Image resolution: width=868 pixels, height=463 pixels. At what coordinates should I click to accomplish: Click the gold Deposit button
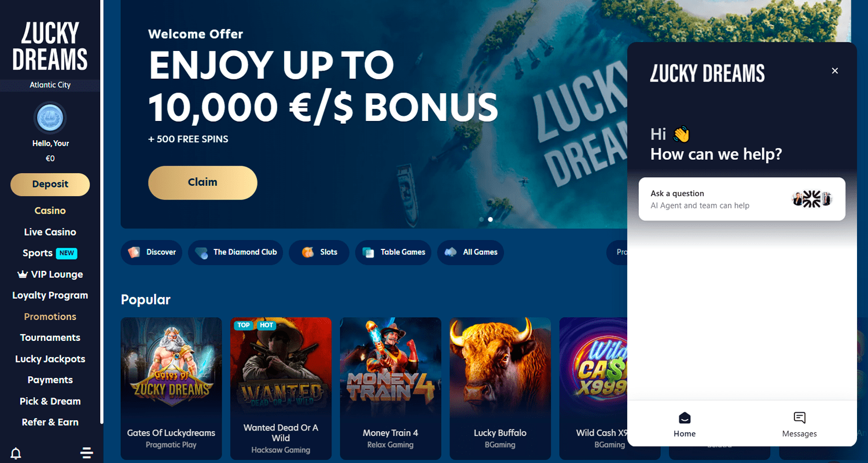tap(50, 184)
